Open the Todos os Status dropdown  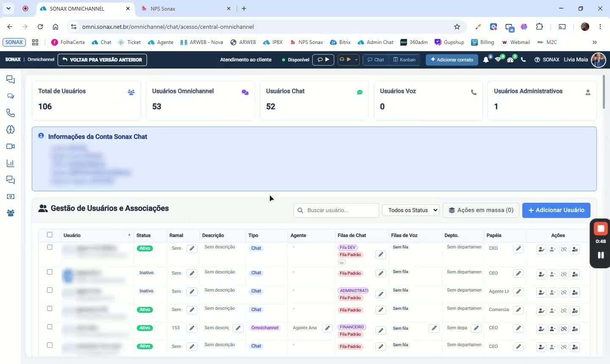[x=410, y=210]
